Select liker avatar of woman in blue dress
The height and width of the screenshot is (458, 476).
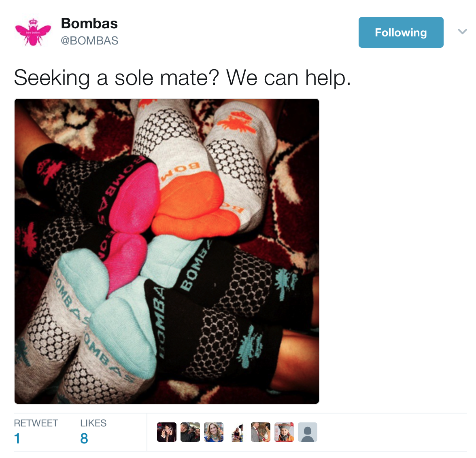coord(214,432)
